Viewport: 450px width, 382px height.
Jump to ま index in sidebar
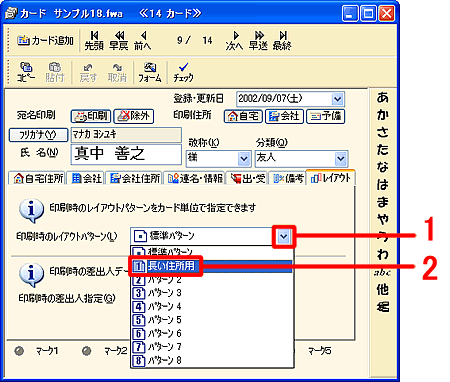(382, 202)
